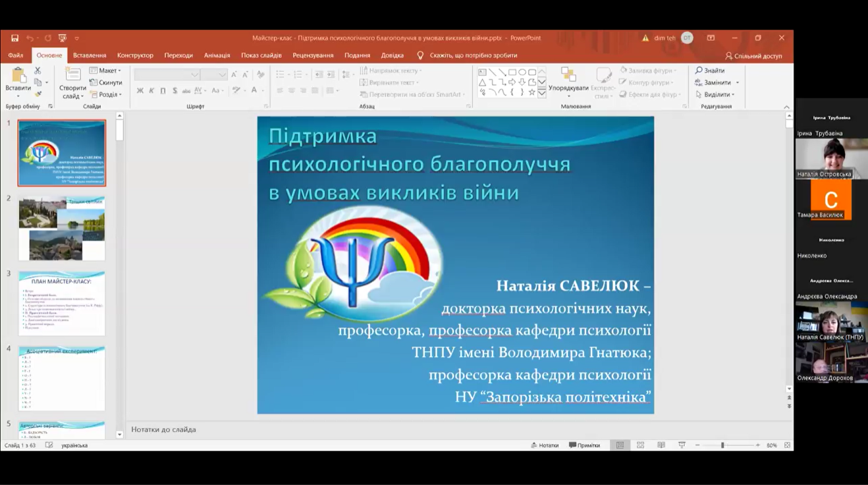This screenshot has height=485, width=868.
Task: Select the text box shape in gallery
Action: (x=482, y=72)
